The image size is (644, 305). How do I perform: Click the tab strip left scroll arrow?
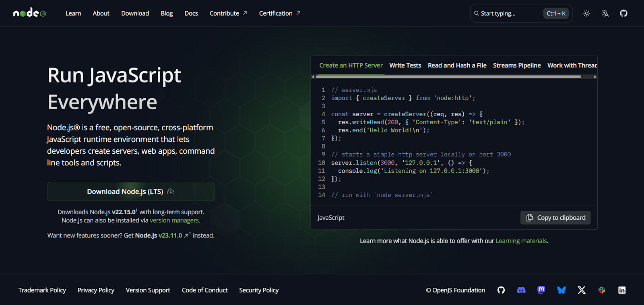[313, 76]
